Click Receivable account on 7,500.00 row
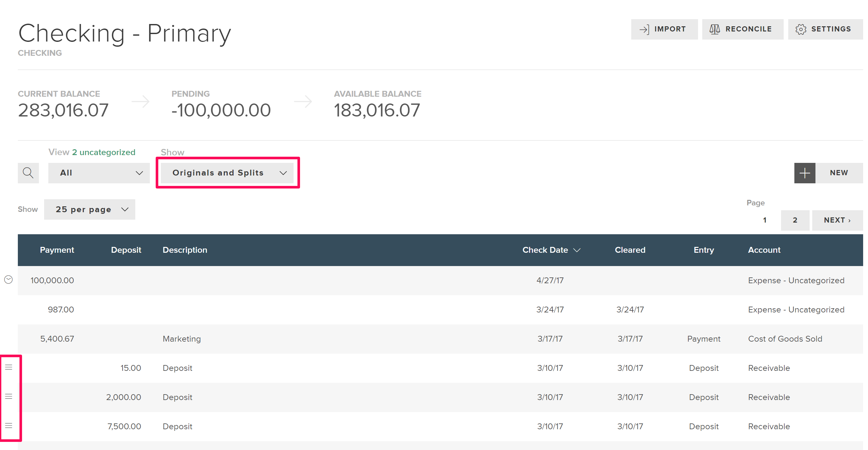The image size is (868, 450). coord(769,426)
